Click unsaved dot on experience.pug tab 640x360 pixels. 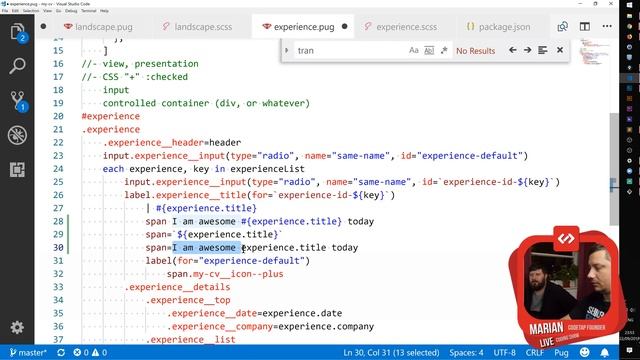pyautogui.click(x=344, y=27)
